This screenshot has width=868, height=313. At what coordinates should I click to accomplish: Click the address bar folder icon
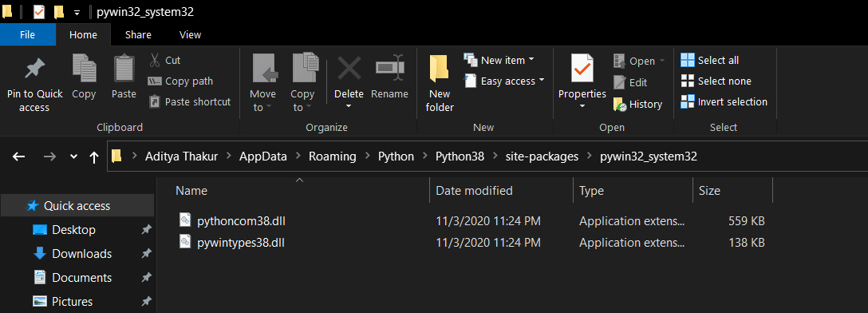click(x=116, y=156)
